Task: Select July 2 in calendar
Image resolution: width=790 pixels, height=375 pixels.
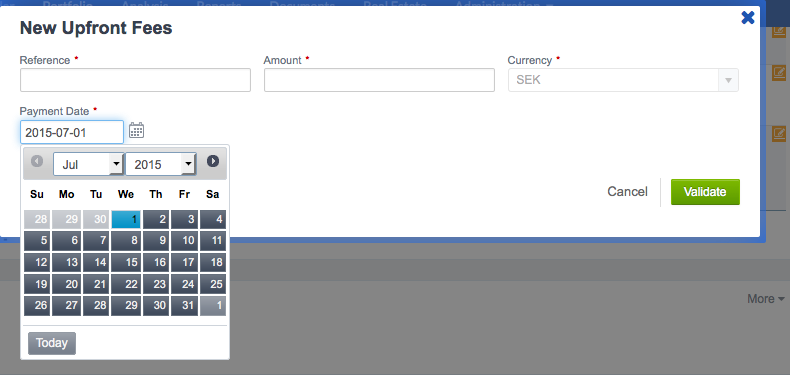Action: (x=156, y=220)
